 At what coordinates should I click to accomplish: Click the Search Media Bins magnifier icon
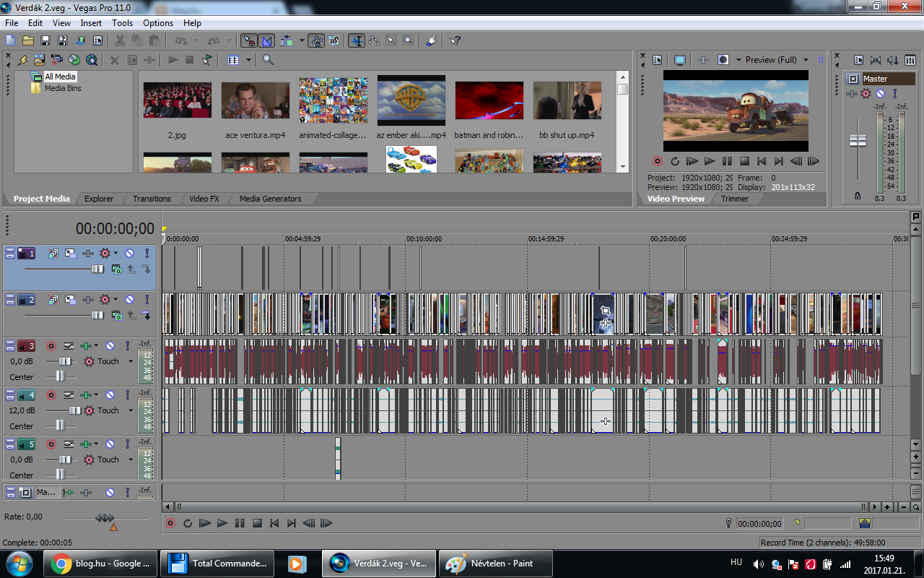268,60
